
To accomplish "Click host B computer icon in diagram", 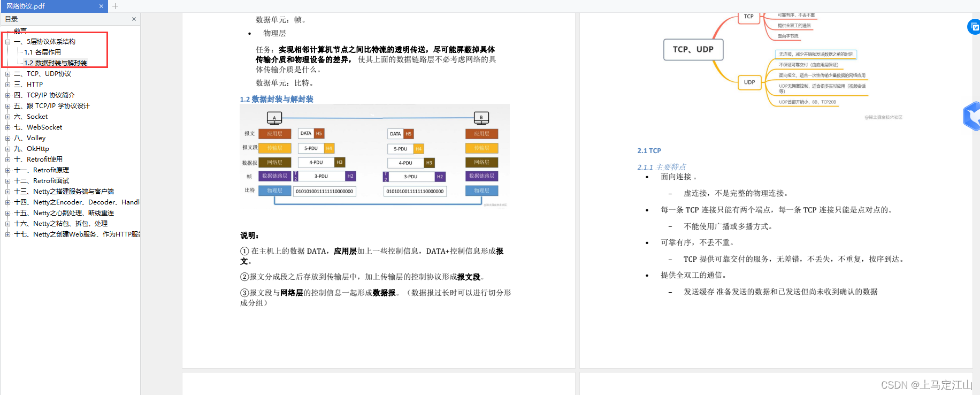I will [x=481, y=118].
